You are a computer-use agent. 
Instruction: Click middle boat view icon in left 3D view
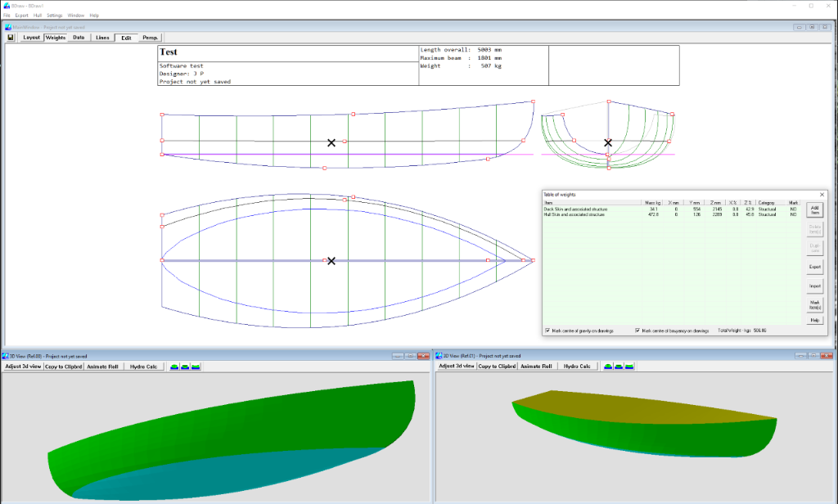point(186,367)
